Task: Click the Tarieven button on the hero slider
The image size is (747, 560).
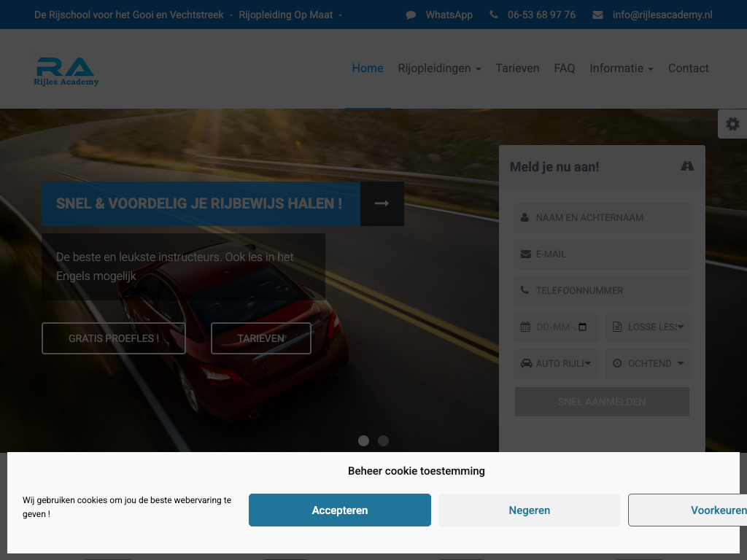Action: [261, 338]
